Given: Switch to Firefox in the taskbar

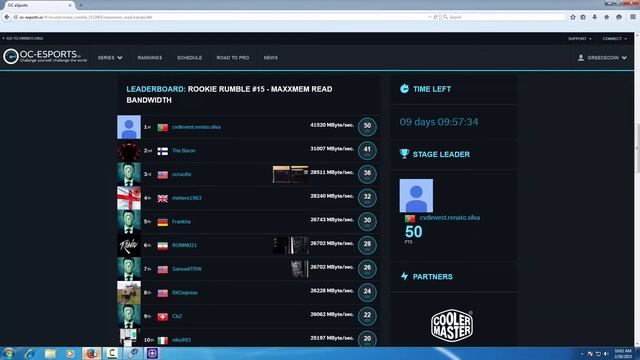Looking at the screenshot, I should click(91, 353).
